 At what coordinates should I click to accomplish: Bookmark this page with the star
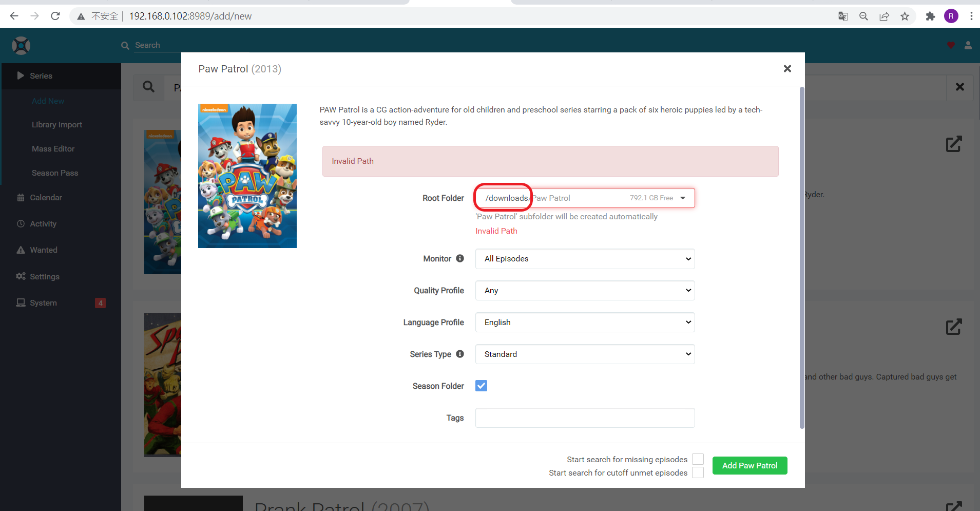click(905, 16)
